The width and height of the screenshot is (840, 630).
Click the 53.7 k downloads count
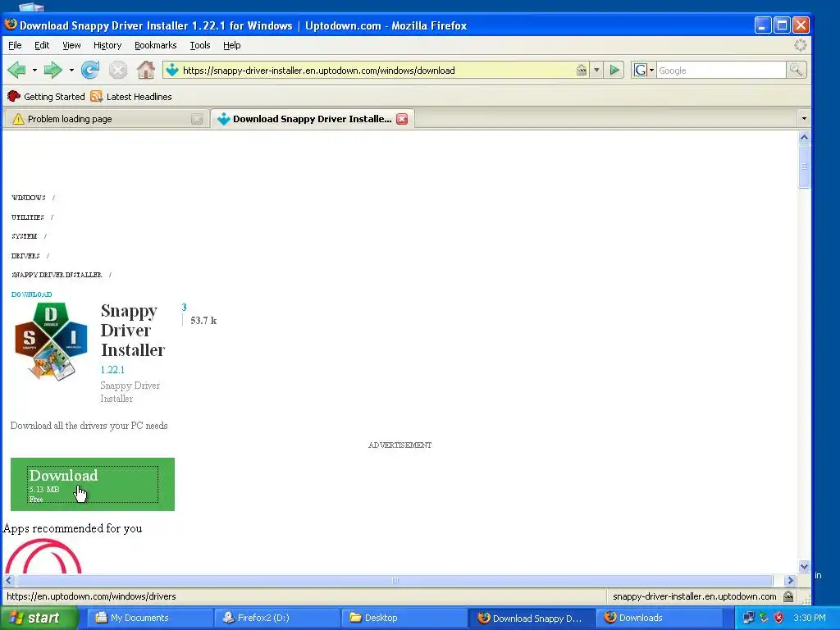click(203, 321)
